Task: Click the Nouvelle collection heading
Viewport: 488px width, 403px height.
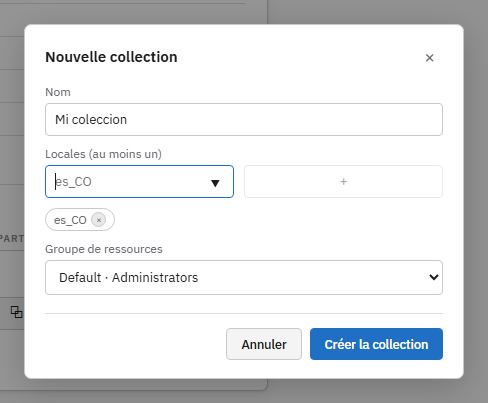Action: click(111, 57)
